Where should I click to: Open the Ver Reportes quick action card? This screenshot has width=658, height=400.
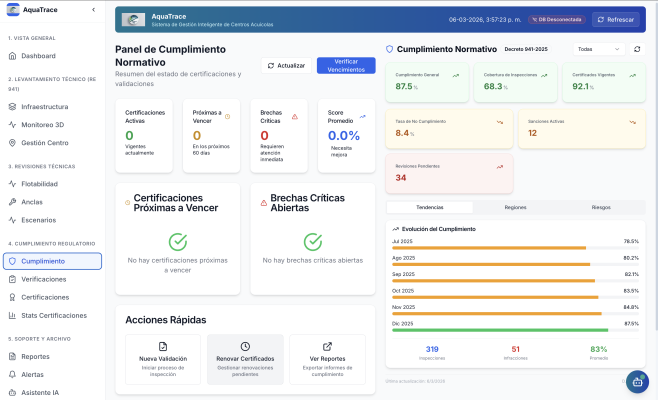(327, 359)
